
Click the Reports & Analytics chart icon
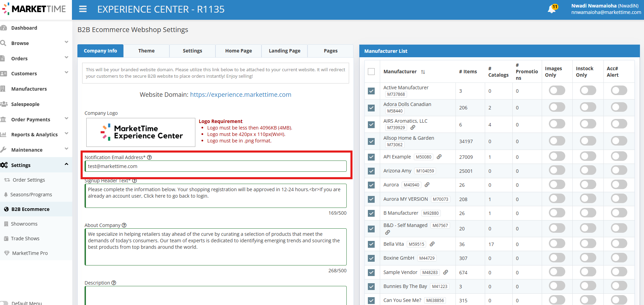(x=3, y=134)
